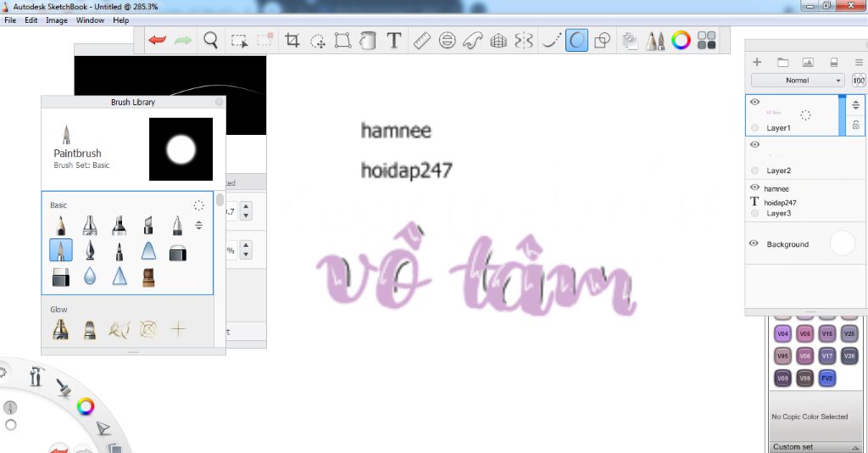Hide the hamnee text layer eye
868x453 pixels.
pyautogui.click(x=754, y=187)
